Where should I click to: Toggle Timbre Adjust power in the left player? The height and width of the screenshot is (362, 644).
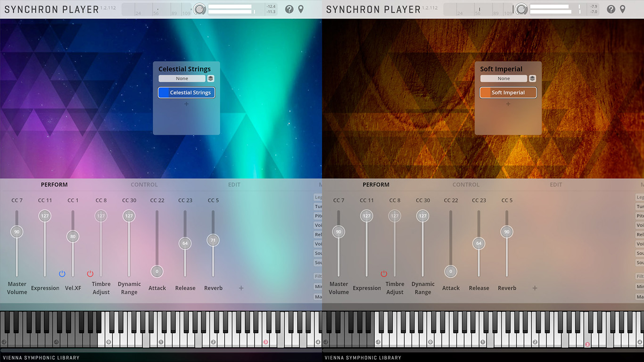click(x=90, y=274)
